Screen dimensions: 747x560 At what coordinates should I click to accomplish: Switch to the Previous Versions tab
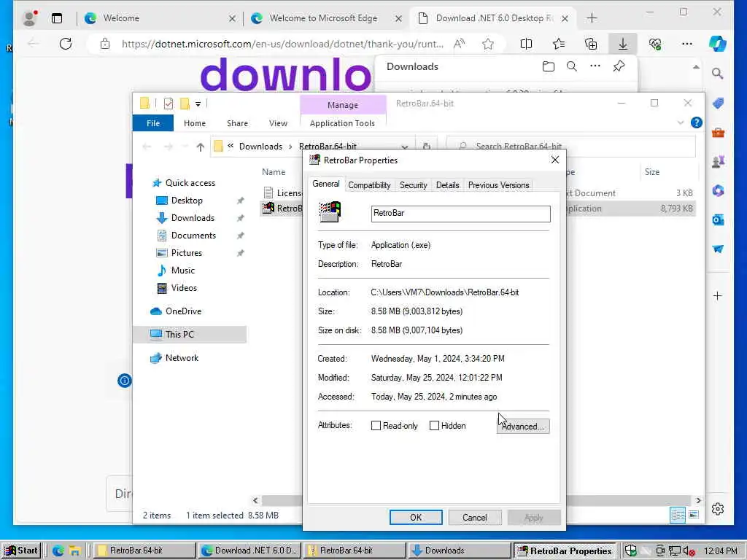tap(498, 185)
